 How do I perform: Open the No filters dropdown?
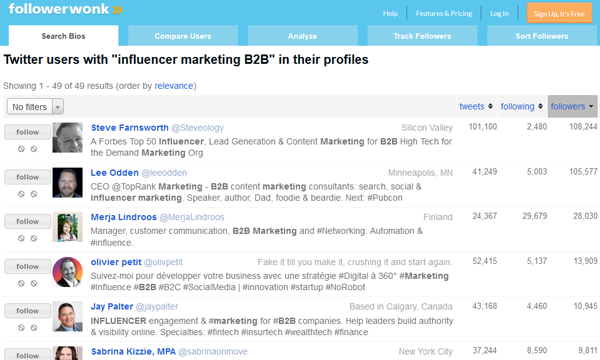pos(35,107)
